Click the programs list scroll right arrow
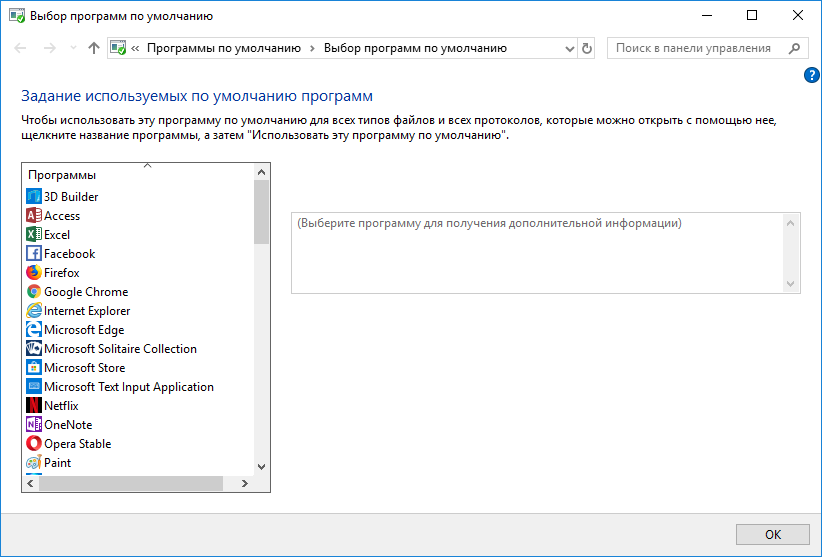The width and height of the screenshot is (822, 557). click(245, 483)
